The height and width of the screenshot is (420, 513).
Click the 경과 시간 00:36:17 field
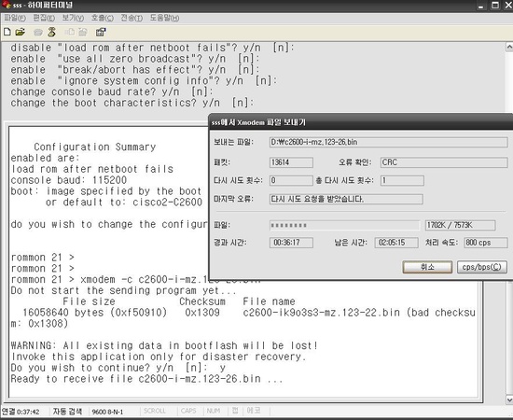click(x=291, y=243)
